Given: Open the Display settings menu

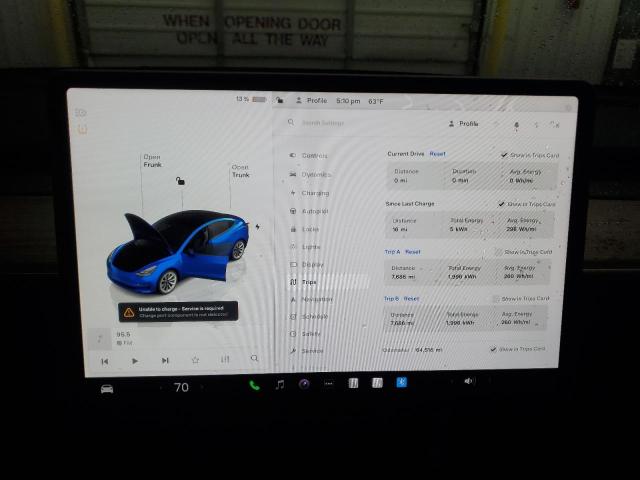Looking at the screenshot, I should tap(307, 264).
